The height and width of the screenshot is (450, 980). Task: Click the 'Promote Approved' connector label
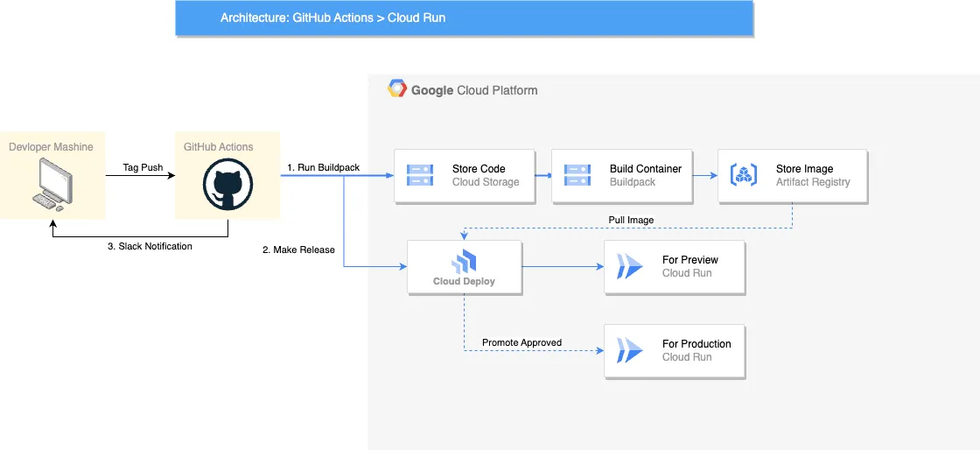pyautogui.click(x=521, y=342)
